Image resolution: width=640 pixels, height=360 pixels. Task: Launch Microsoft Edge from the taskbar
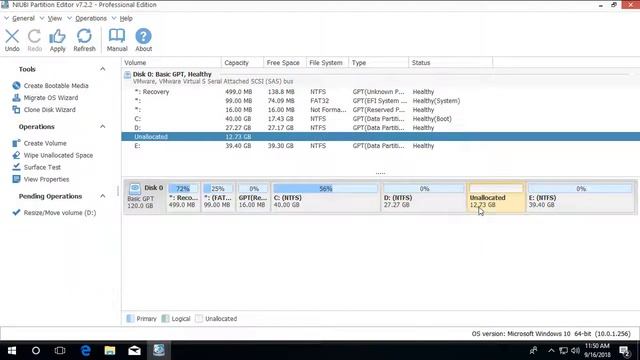click(x=85, y=351)
